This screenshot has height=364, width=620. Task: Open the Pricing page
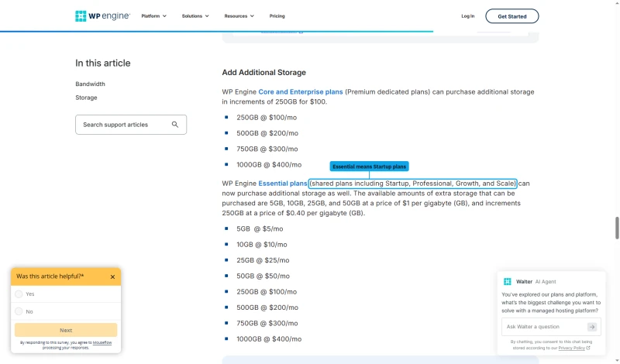[x=277, y=16]
